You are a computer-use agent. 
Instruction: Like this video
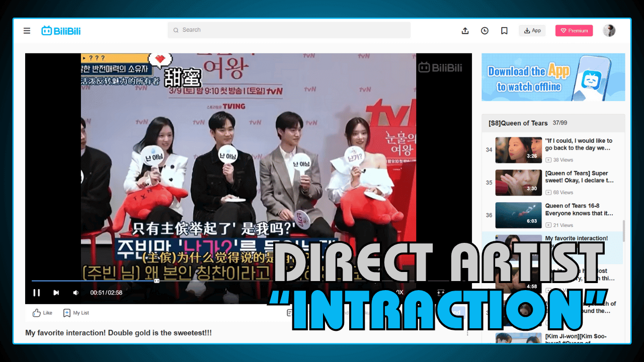point(42,313)
